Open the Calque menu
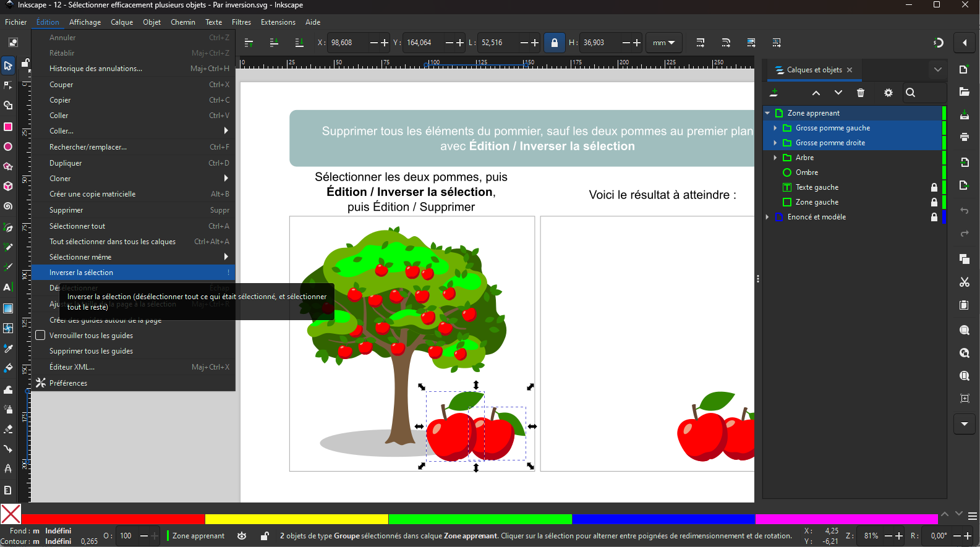 click(x=122, y=22)
